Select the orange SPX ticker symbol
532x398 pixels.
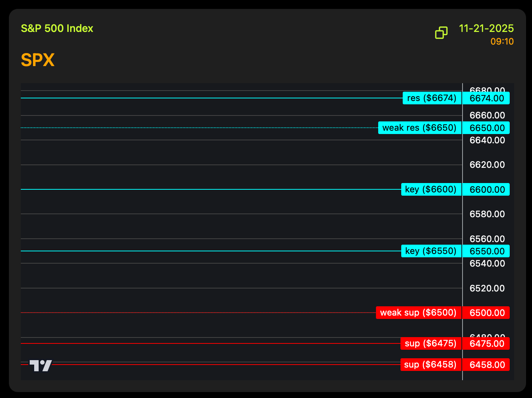[x=38, y=60]
